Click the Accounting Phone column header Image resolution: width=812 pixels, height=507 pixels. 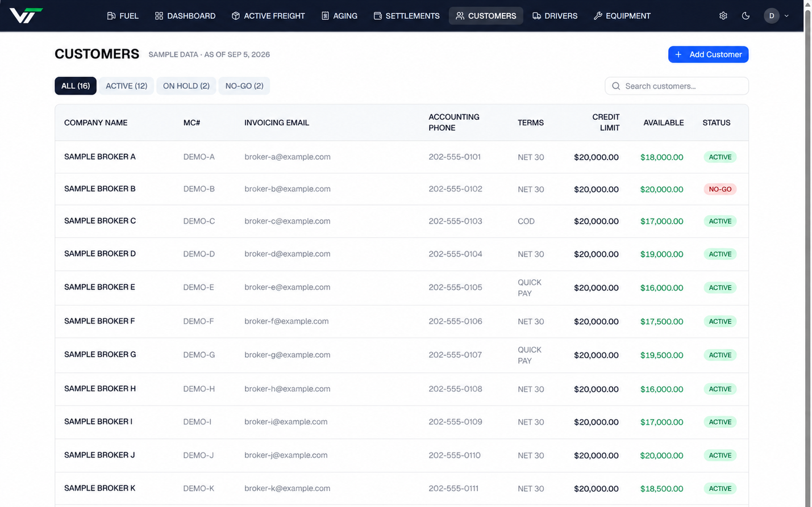point(454,122)
